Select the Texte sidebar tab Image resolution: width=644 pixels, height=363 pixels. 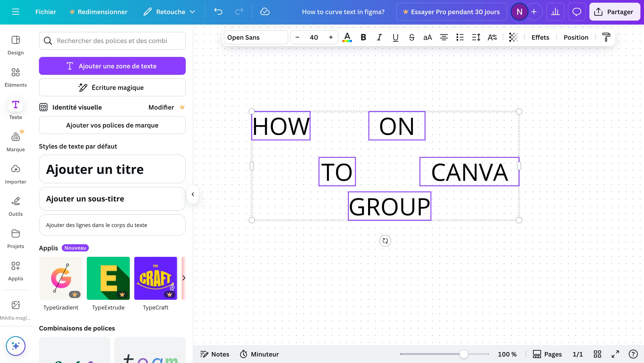15,109
